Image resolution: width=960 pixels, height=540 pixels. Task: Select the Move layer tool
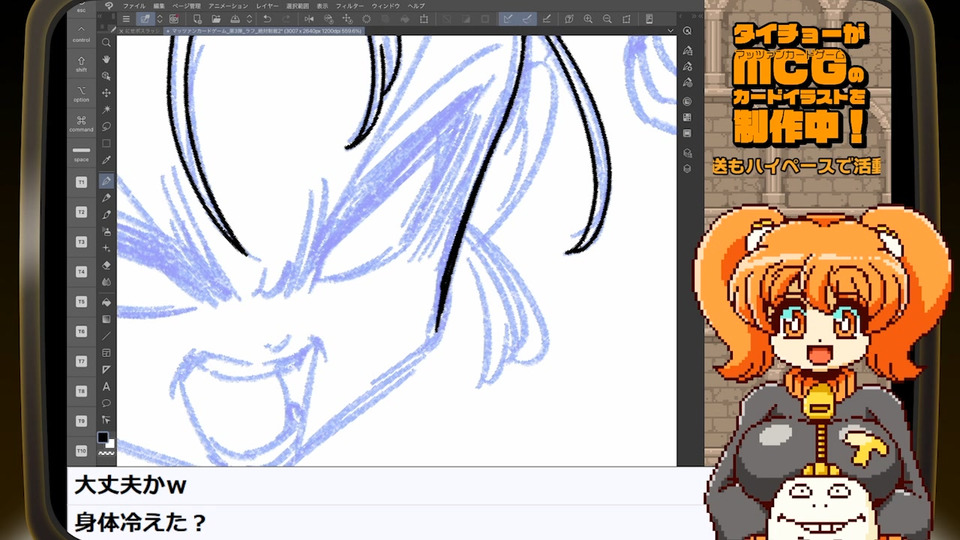pyautogui.click(x=107, y=93)
